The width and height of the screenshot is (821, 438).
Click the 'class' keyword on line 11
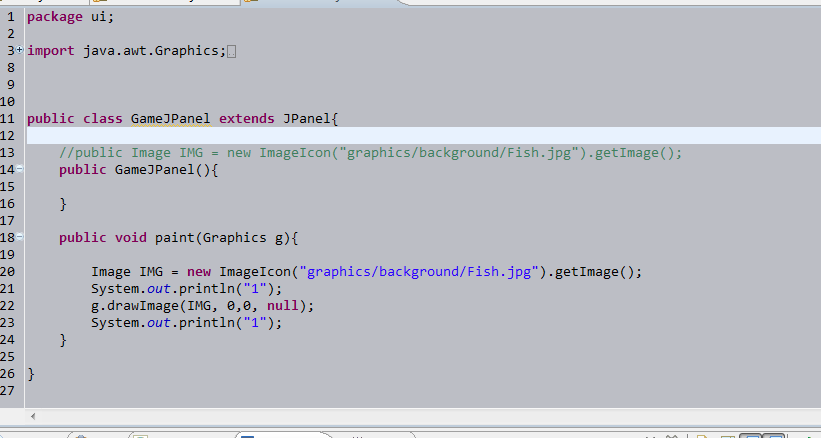(x=103, y=119)
